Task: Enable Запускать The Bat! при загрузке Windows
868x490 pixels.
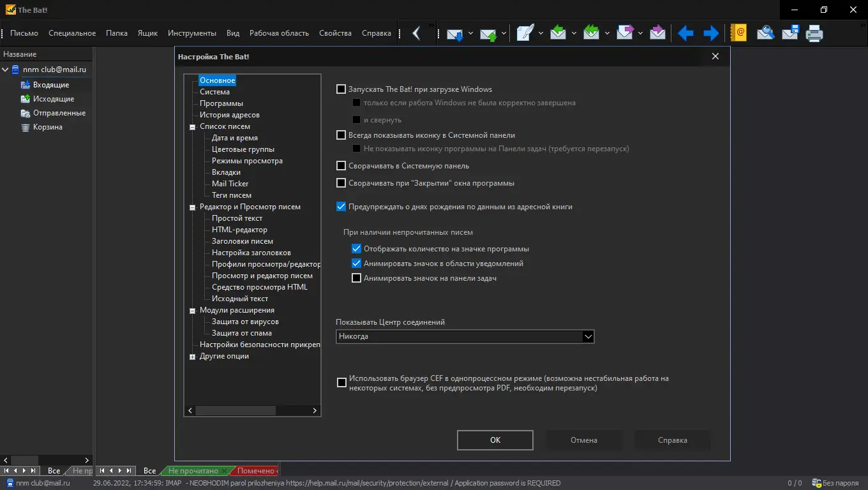Action: (341, 89)
